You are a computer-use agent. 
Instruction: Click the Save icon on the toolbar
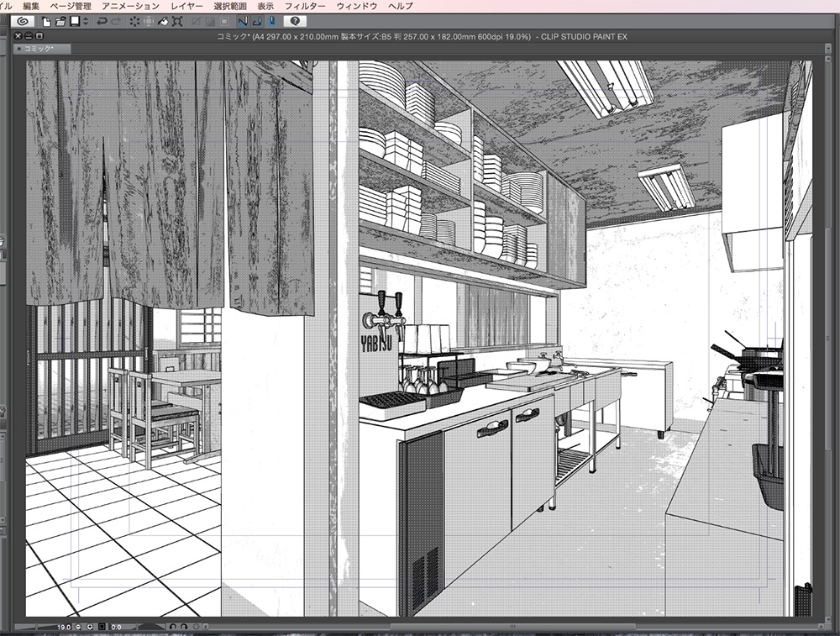coord(74,21)
